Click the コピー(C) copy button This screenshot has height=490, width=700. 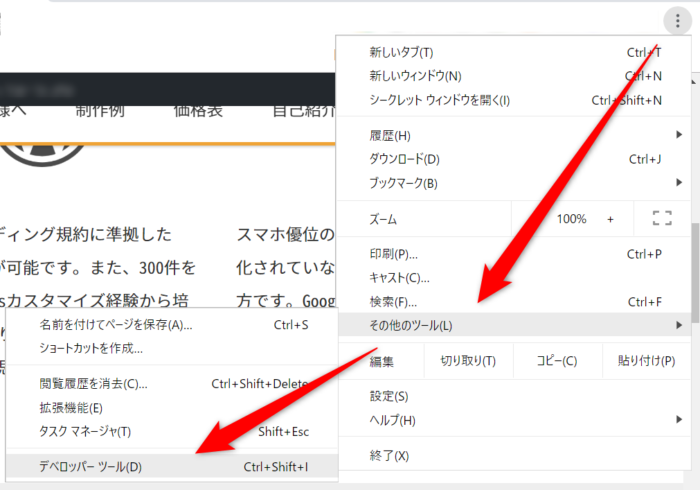[x=556, y=361]
